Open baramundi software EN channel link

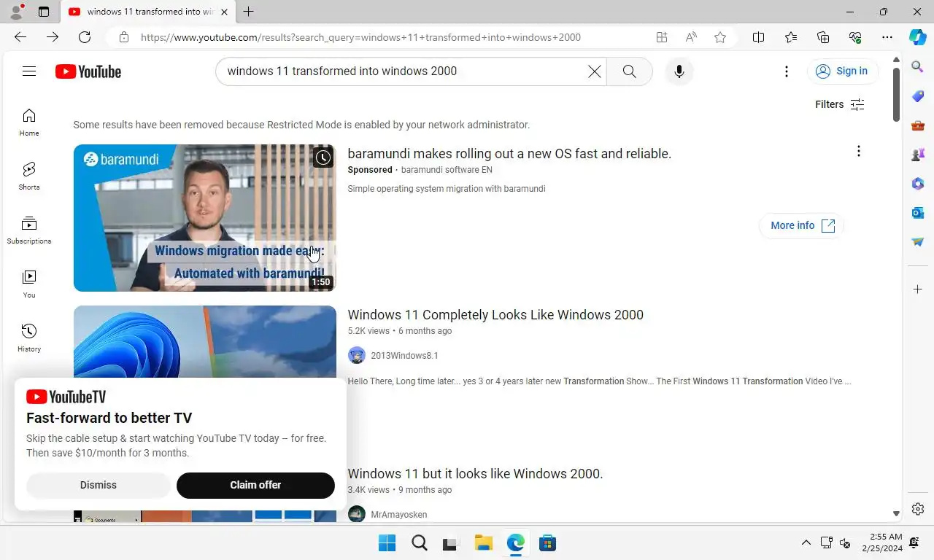tap(447, 170)
